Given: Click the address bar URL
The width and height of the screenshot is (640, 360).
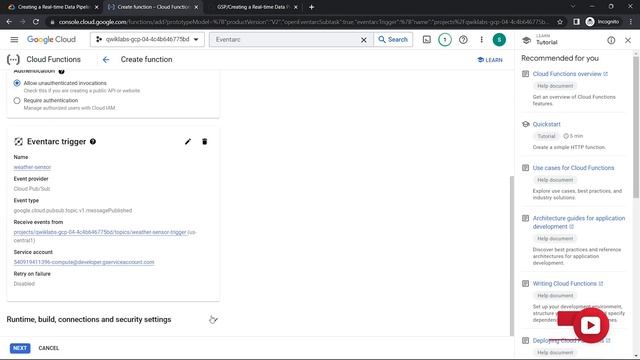Looking at the screenshot, I should tap(302, 22).
